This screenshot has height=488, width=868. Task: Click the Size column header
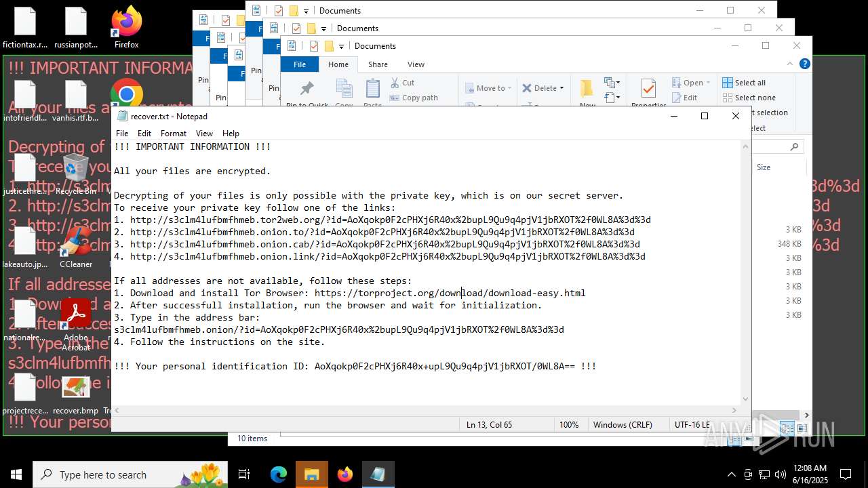(764, 167)
